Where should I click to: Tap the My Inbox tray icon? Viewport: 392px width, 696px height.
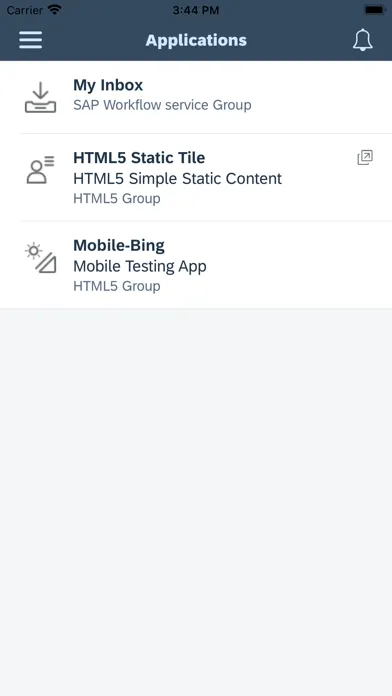coord(40,97)
